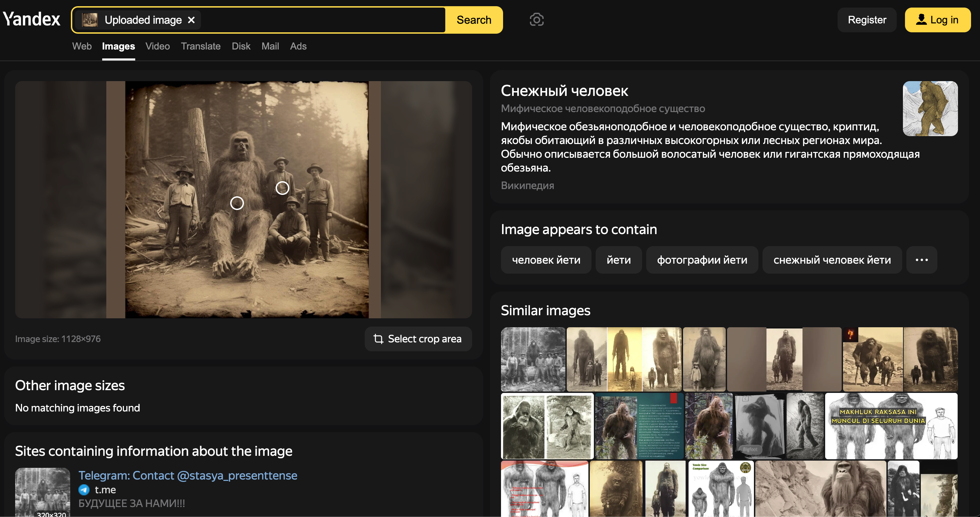
Task: Expand more tags with three dots
Action: pos(921,260)
